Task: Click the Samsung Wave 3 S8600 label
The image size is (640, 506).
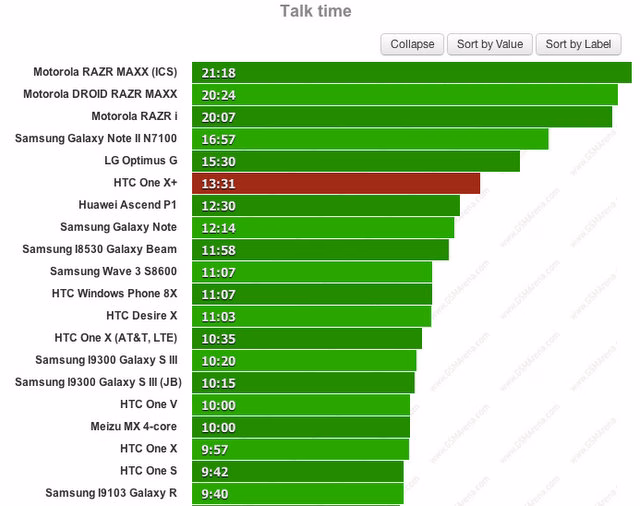Action: tap(113, 271)
